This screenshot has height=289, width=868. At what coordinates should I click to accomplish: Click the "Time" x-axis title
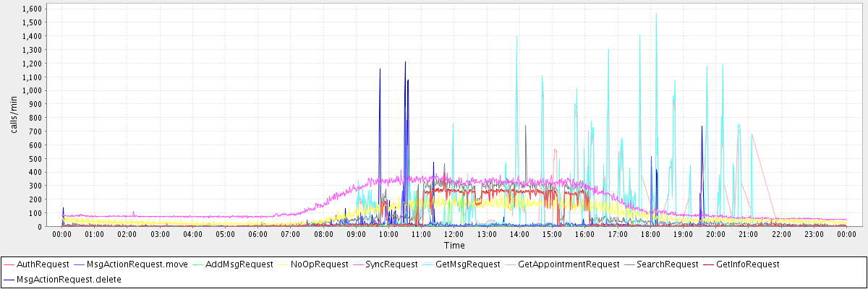coord(454,246)
